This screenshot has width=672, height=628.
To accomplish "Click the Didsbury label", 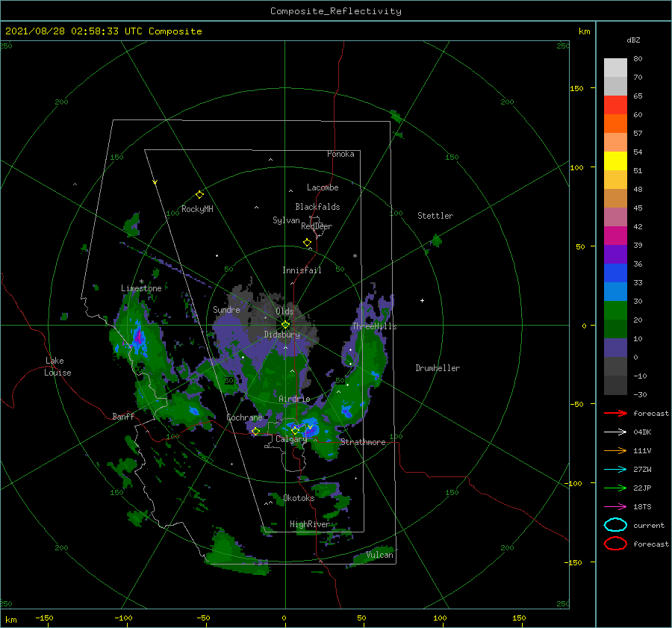I will pyautogui.click(x=282, y=335).
